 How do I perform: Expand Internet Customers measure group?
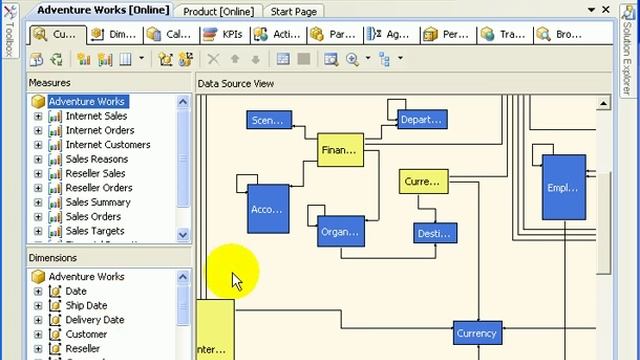pos(38,145)
